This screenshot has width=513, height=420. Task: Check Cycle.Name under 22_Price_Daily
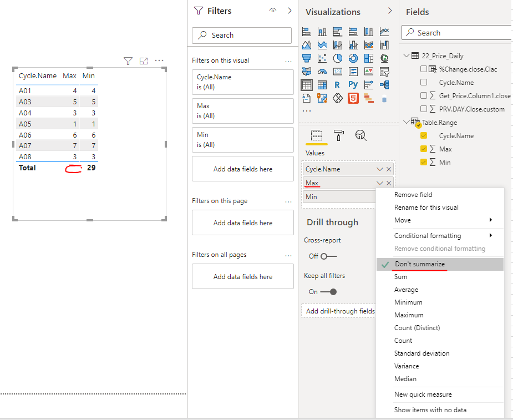[424, 82]
